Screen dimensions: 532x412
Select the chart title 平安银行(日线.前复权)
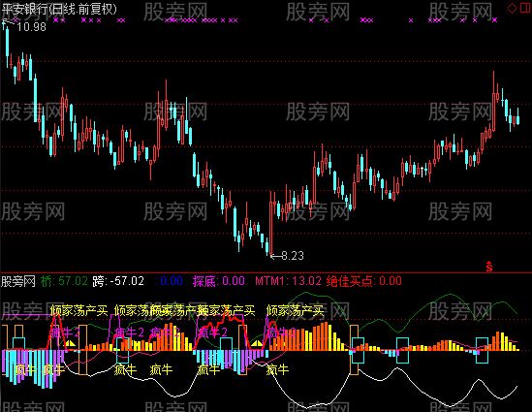coord(59,9)
